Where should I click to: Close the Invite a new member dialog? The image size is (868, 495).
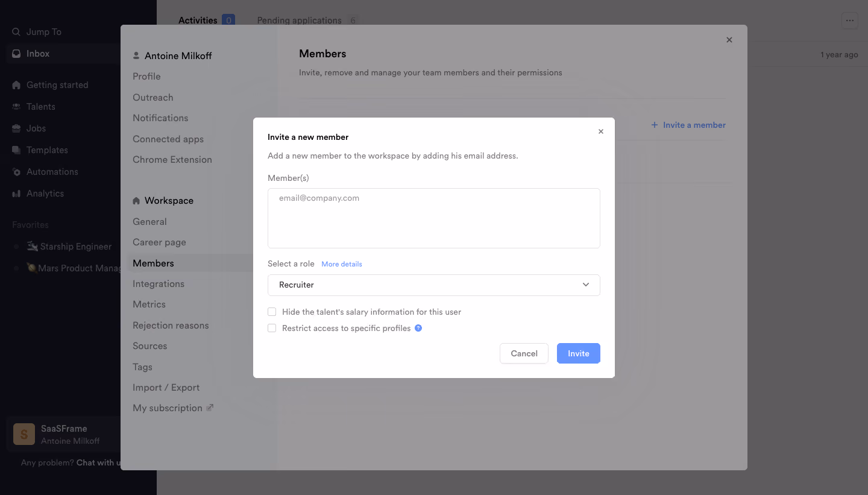600,131
